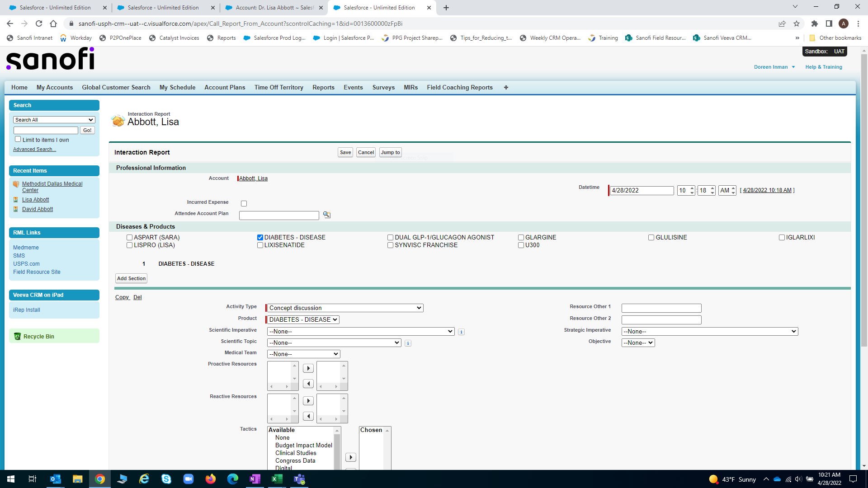The image size is (868, 488).
Task: Open My Schedule tab
Action: point(178,88)
